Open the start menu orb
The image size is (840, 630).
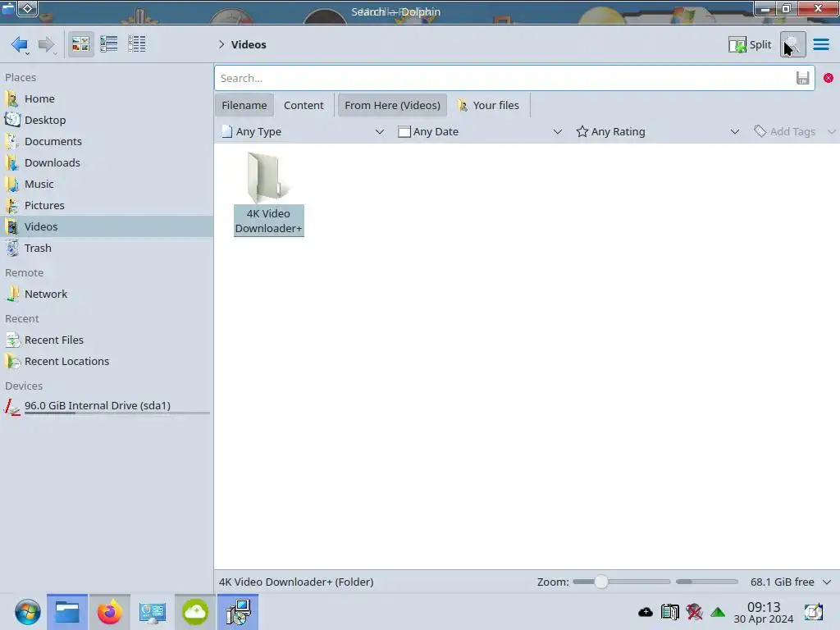tap(27, 612)
